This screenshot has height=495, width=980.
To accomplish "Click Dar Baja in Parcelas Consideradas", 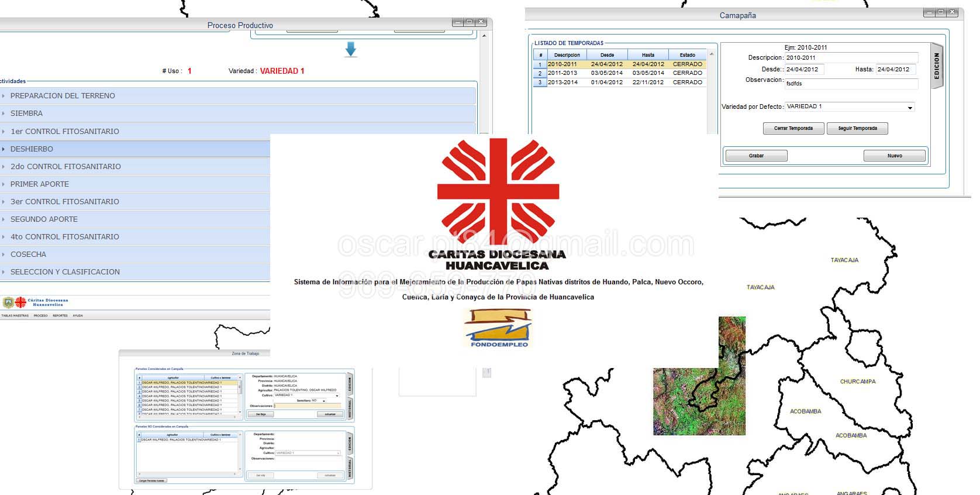I will point(261,414).
